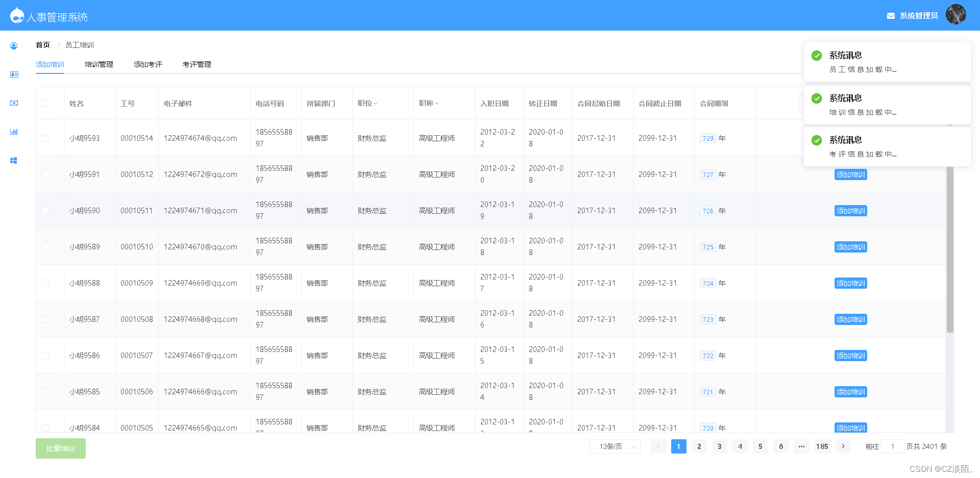The width and height of the screenshot is (980, 478).
Task: Expand the 职位 column filter dropdown
Action: pos(376,104)
